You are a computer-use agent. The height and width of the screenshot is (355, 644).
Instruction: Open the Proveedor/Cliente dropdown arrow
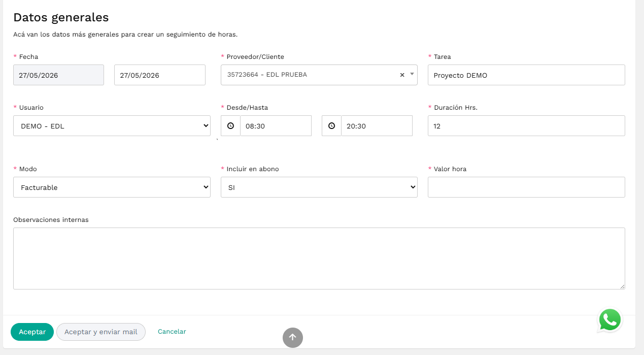[412, 74]
